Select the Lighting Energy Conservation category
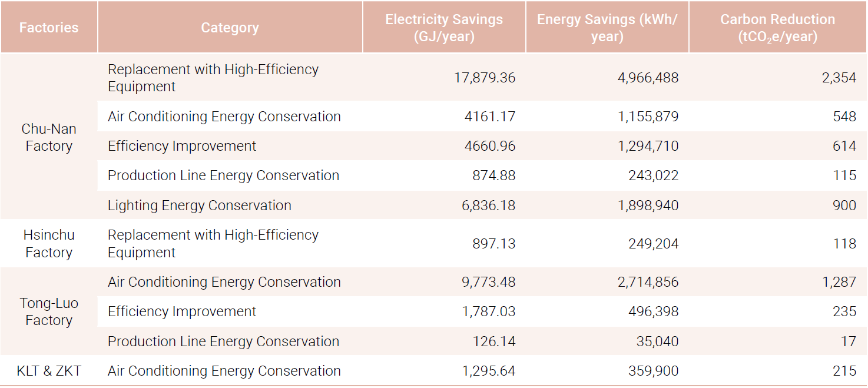This screenshot has height=388, width=868. tap(200, 205)
